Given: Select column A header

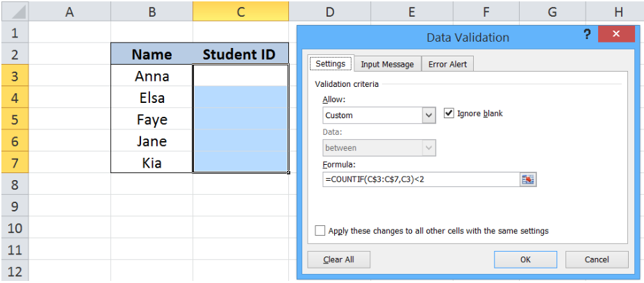Looking at the screenshot, I should click(x=70, y=12).
